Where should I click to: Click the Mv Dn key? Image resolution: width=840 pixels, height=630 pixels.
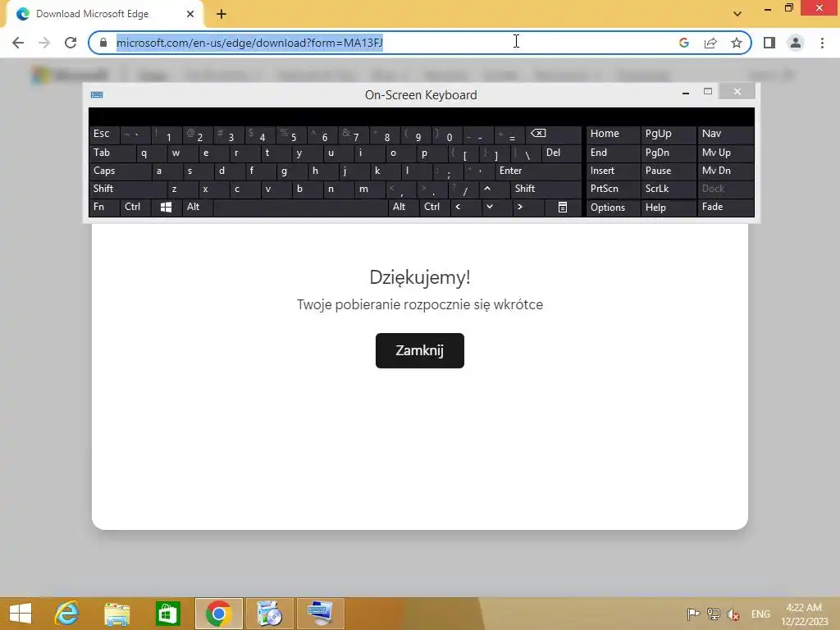click(725, 171)
